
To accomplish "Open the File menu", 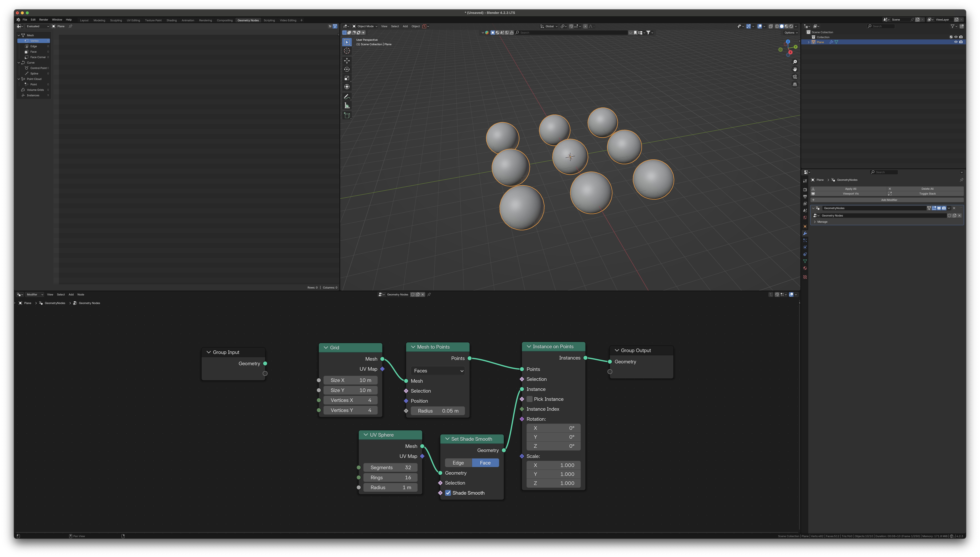I will [25, 19].
